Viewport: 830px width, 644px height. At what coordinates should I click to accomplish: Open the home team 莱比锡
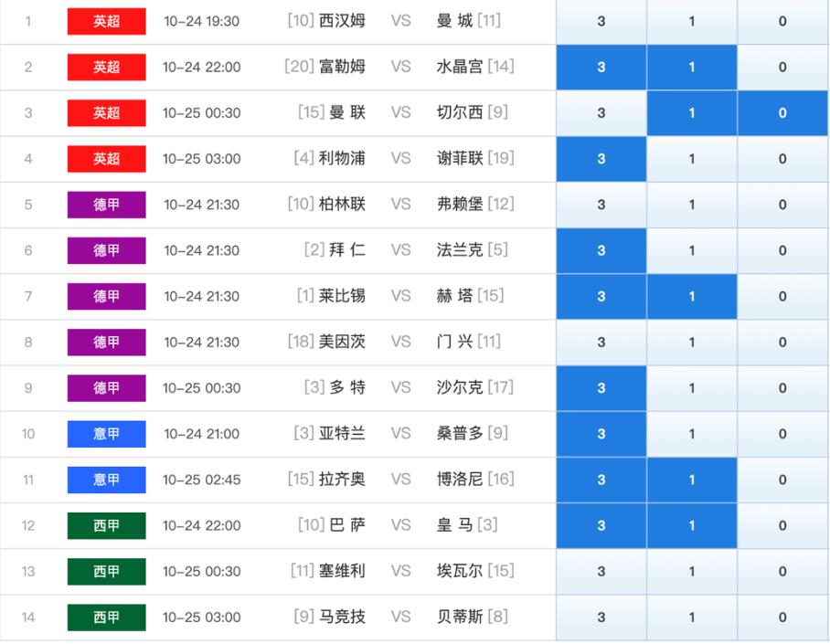pyautogui.click(x=342, y=296)
